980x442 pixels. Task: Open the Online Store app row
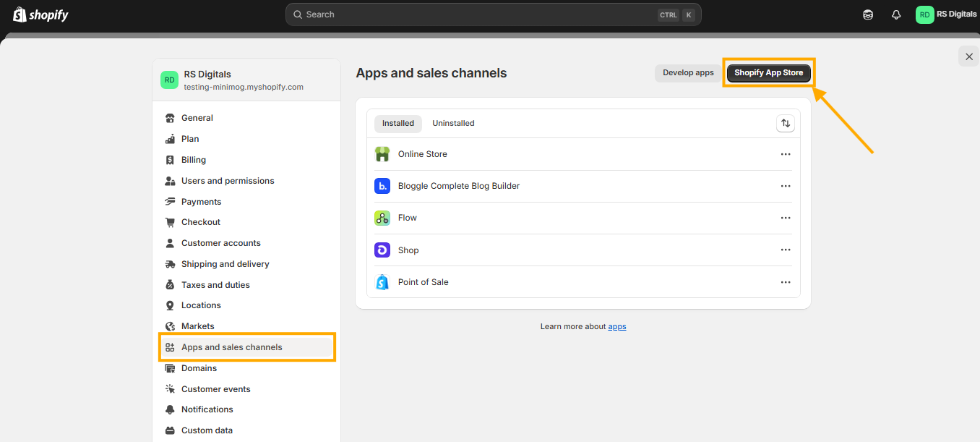(x=583, y=154)
